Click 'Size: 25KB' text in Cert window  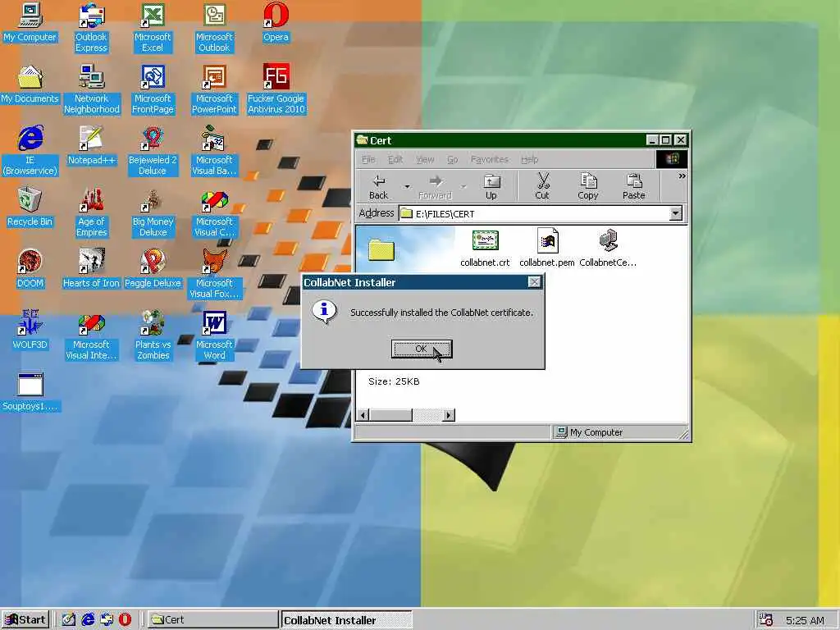tap(394, 381)
